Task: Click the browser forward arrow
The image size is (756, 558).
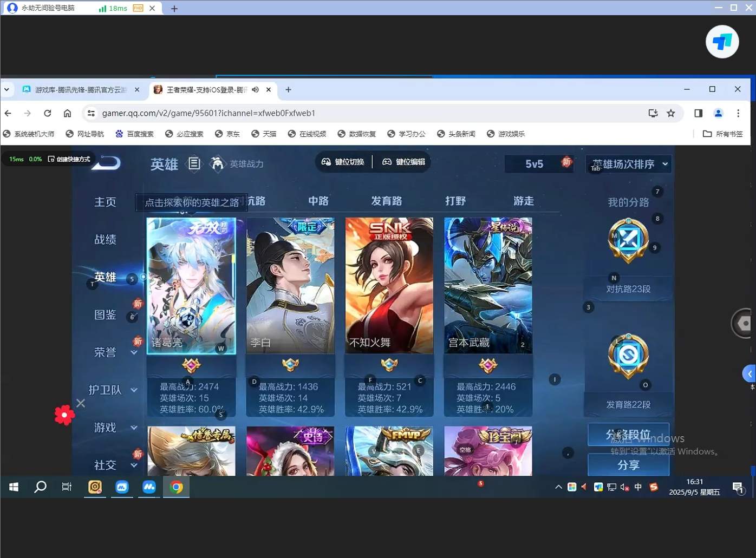Action: tap(28, 113)
